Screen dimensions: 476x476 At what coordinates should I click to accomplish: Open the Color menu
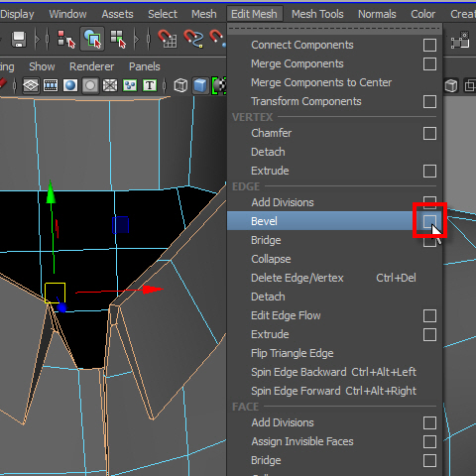pyautogui.click(x=422, y=14)
